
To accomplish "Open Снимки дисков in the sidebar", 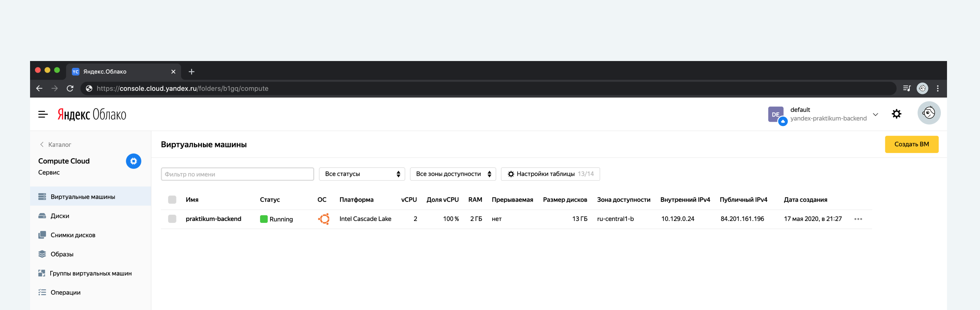I will tap(90, 235).
